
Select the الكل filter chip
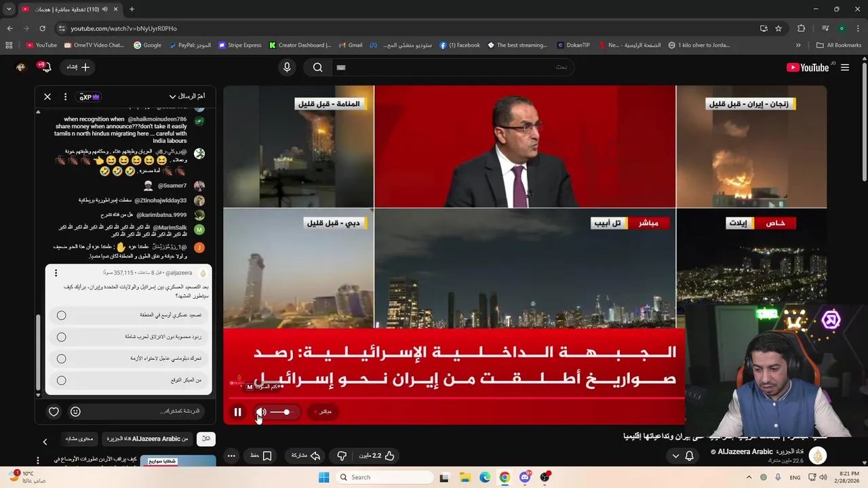206,439
